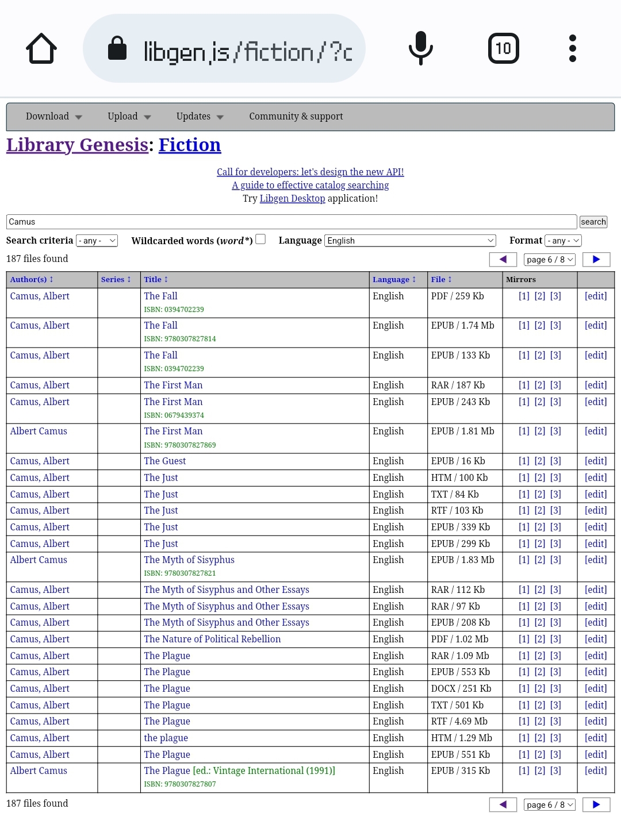Open the Call for developers link

310,172
